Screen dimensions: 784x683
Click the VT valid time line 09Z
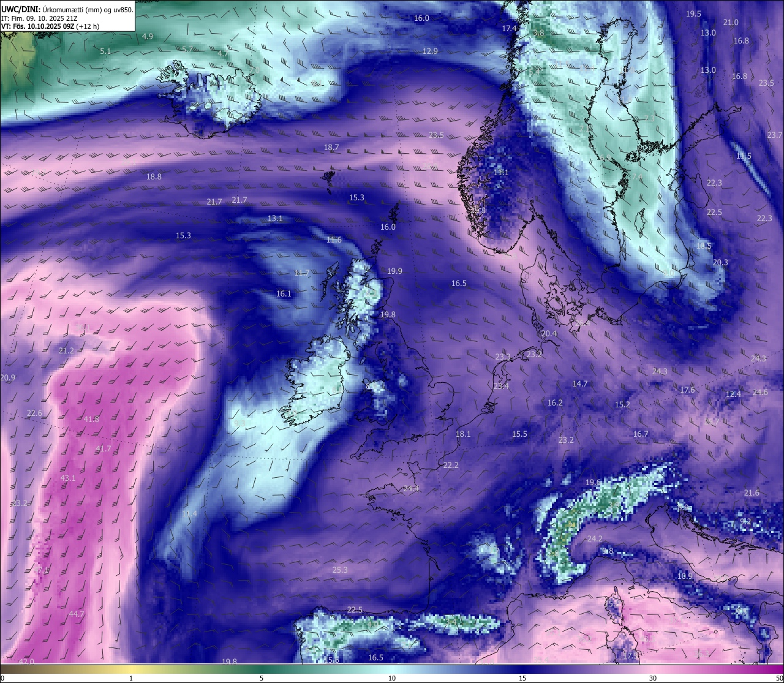coord(50,26)
